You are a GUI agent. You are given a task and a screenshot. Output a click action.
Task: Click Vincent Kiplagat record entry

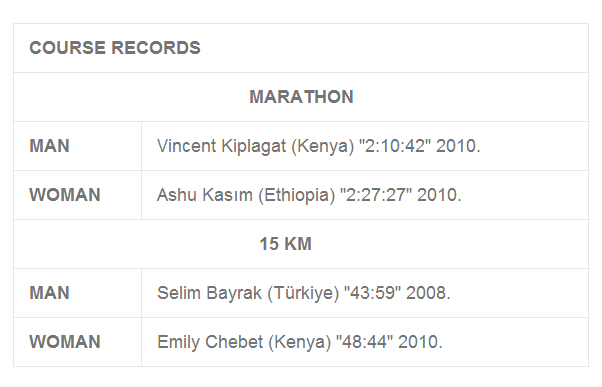[319, 146]
